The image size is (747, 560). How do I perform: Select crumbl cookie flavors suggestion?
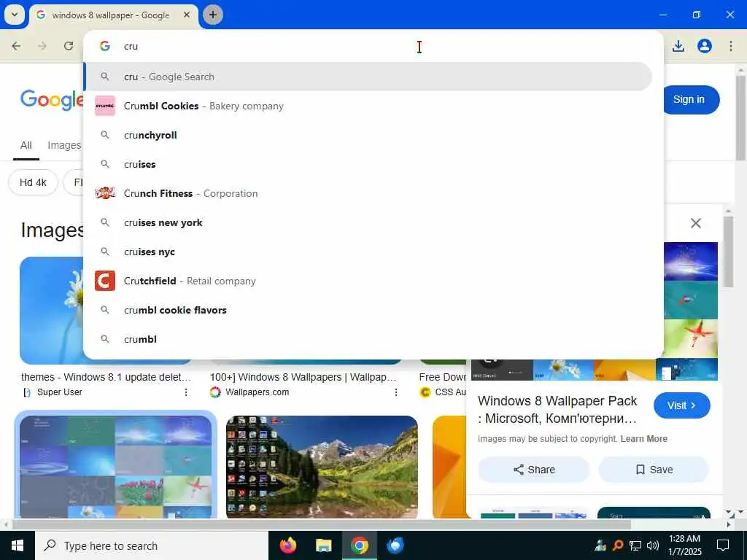click(x=368, y=310)
